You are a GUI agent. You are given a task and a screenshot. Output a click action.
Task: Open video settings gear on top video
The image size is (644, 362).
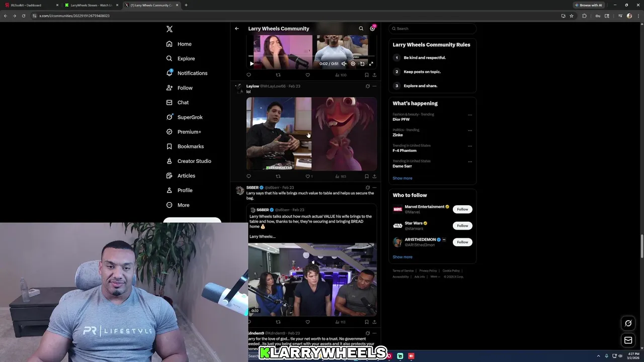(x=353, y=64)
